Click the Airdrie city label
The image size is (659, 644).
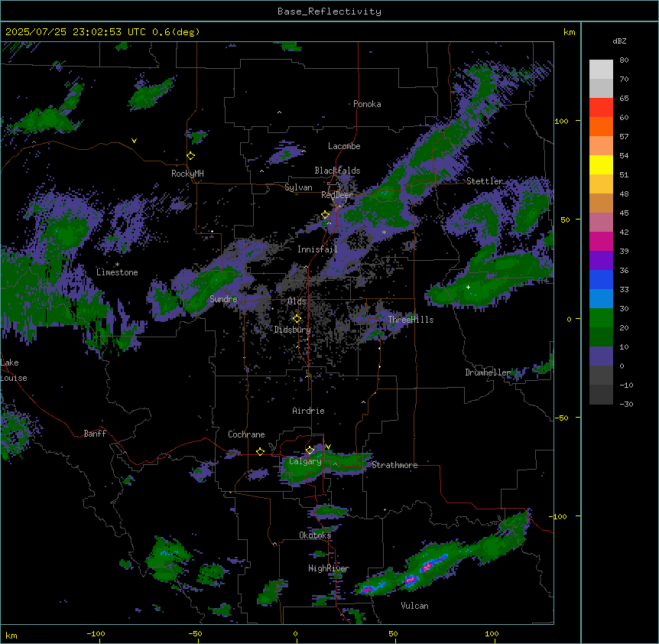pos(308,411)
